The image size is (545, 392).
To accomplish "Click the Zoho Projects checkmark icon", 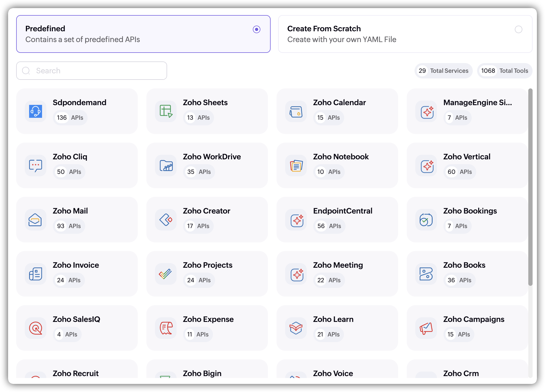I will [x=166, y=274].
